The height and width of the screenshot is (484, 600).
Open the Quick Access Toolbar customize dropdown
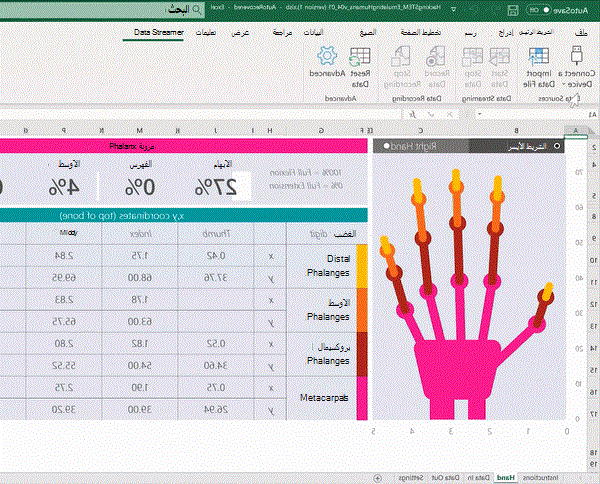click(453, 10)
